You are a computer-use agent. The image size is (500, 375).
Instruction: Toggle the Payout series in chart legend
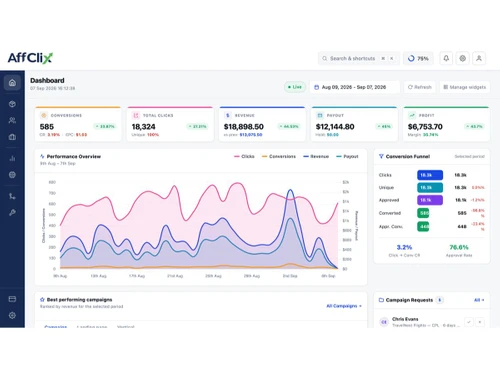pyautogui.click(x=347, y=156)
